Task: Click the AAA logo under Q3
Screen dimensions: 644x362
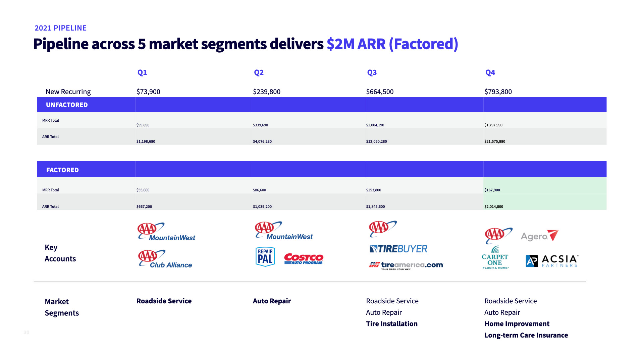Action: (x=382, y=228)
